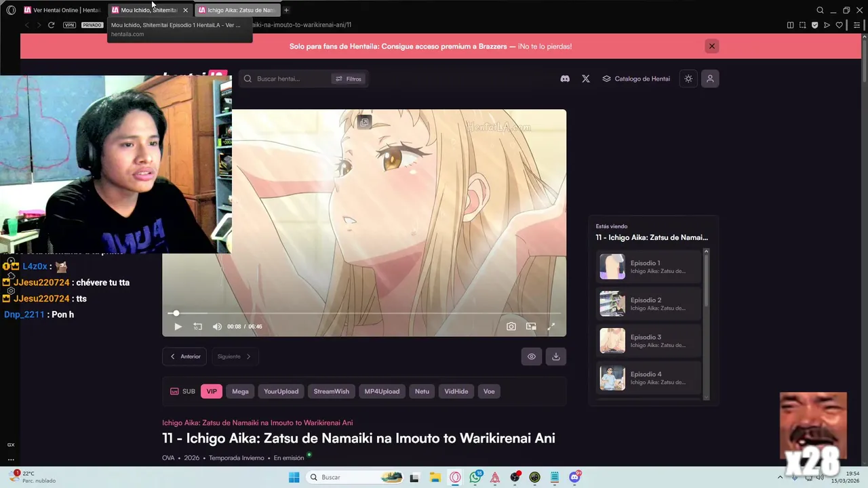The height and width of the screenshot is (488, 868).
Task: Open WhatsApp from the taskbar
Action: point(475,477)
